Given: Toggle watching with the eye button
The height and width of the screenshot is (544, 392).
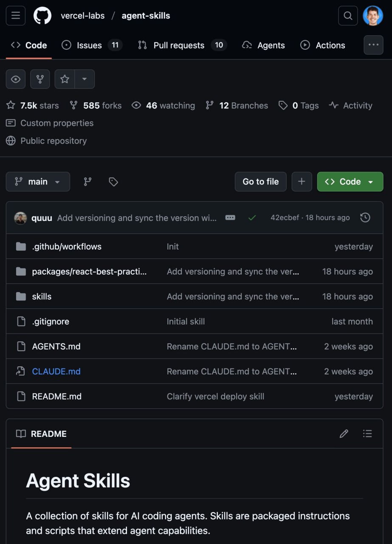Looking at the screenshot, I should coord(16,79).
